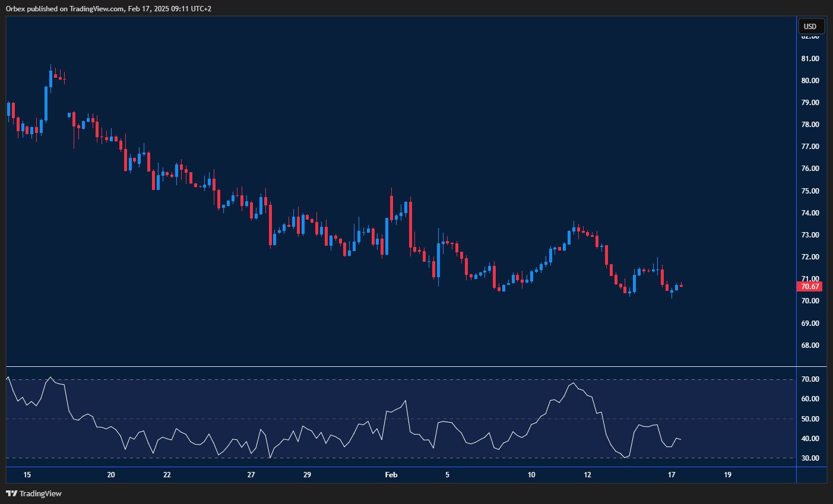This screenshot has width=833, height=504.
Task: Click the 68.00 price scale label
Action: [811, 344]
